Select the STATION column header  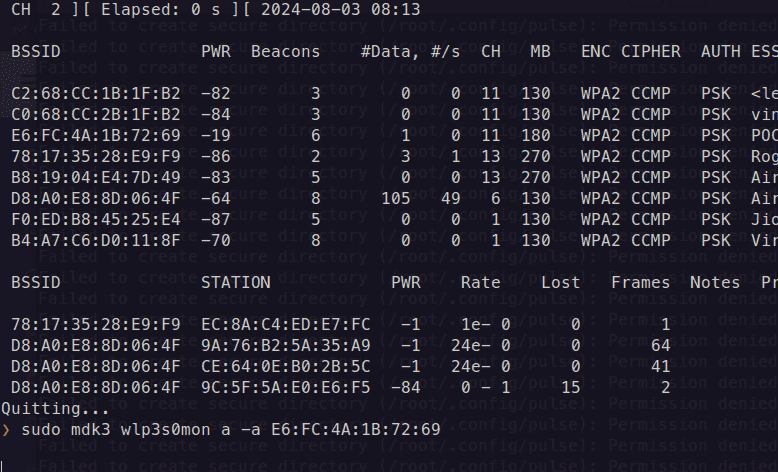coord(236,282)
